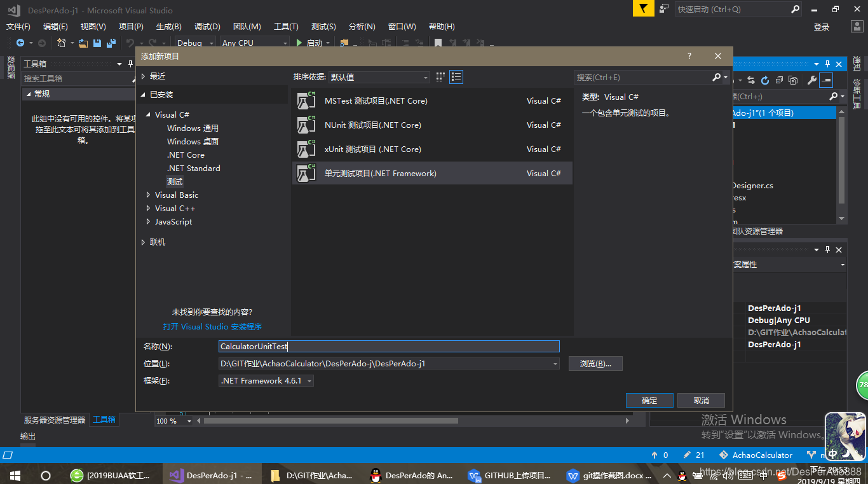Switch to the 服务器资源管理器 tab

pyautogui.click(x=55, y=420)
